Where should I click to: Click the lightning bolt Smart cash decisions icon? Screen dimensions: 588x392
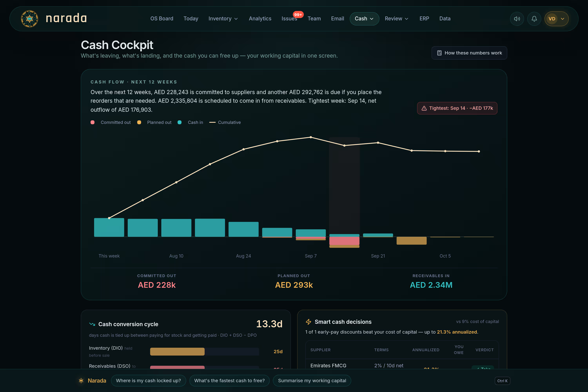coord(309,322)
